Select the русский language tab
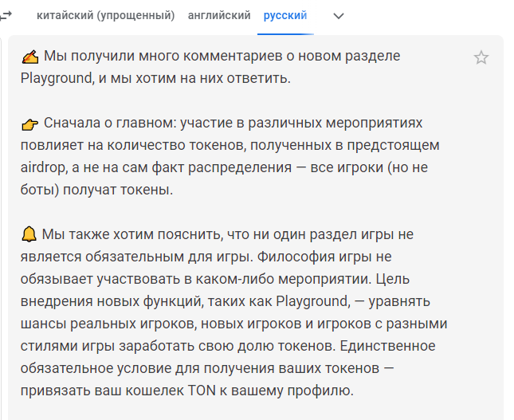The width and height of the screenshot is (514, 420). point(285,15)
